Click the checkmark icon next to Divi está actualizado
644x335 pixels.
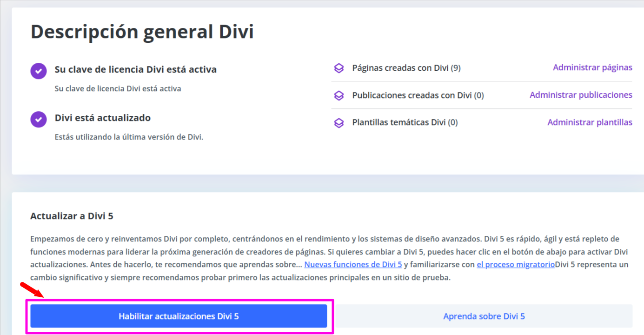[x=39, y=119]
